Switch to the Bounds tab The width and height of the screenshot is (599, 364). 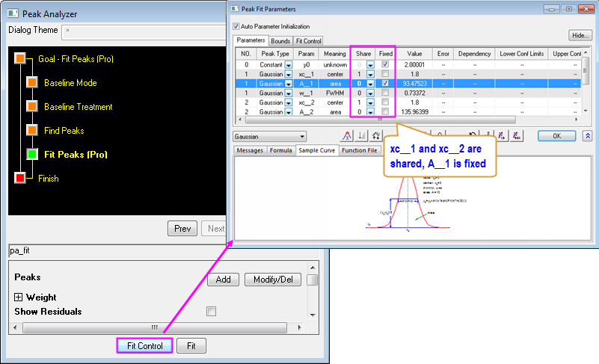280,41
